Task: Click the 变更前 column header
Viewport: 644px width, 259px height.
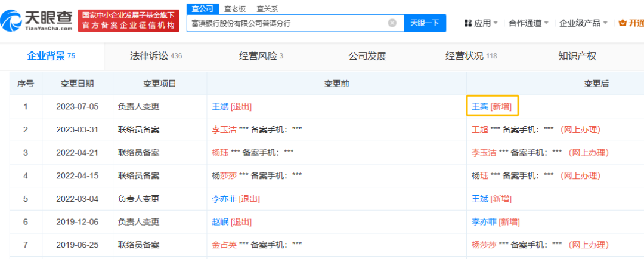Action: 337,84
